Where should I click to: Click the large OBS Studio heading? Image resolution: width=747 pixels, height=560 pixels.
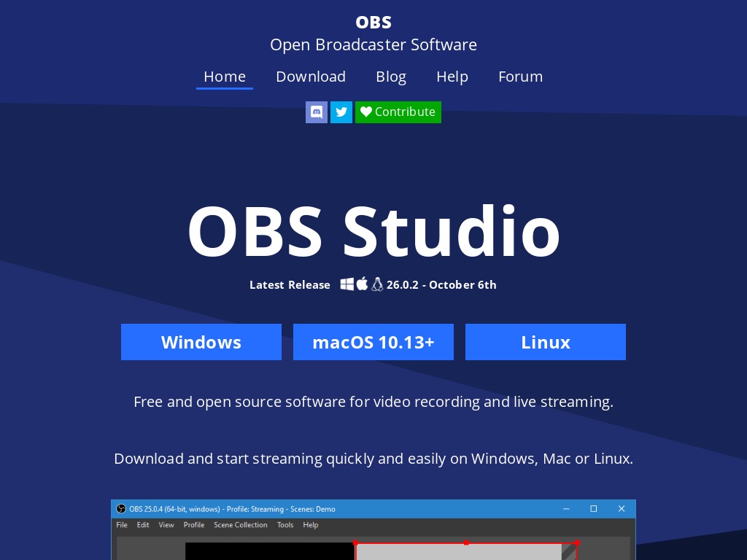373,231
